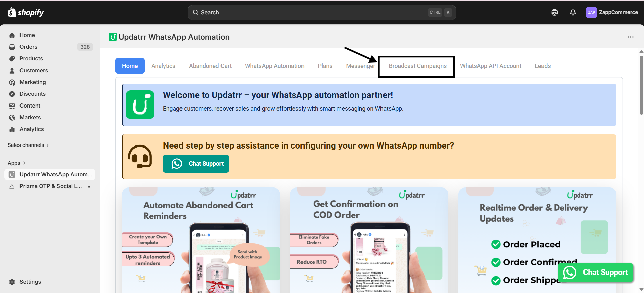Open the Markets globe icon

point(12,117)
